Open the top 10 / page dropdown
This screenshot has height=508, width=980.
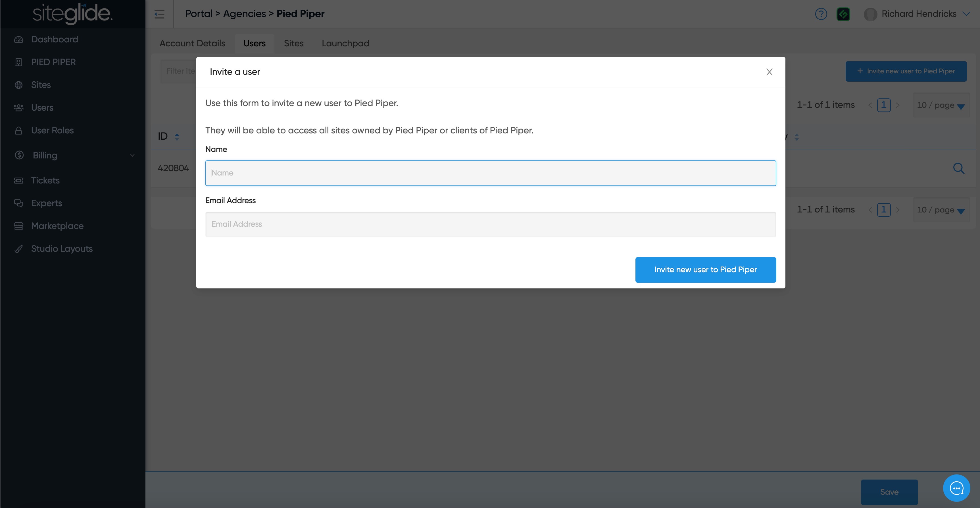click(941, 105)
